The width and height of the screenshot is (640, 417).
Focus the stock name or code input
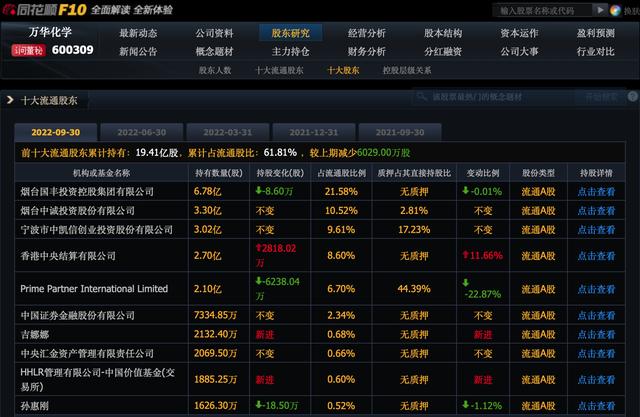click(542, 10)
